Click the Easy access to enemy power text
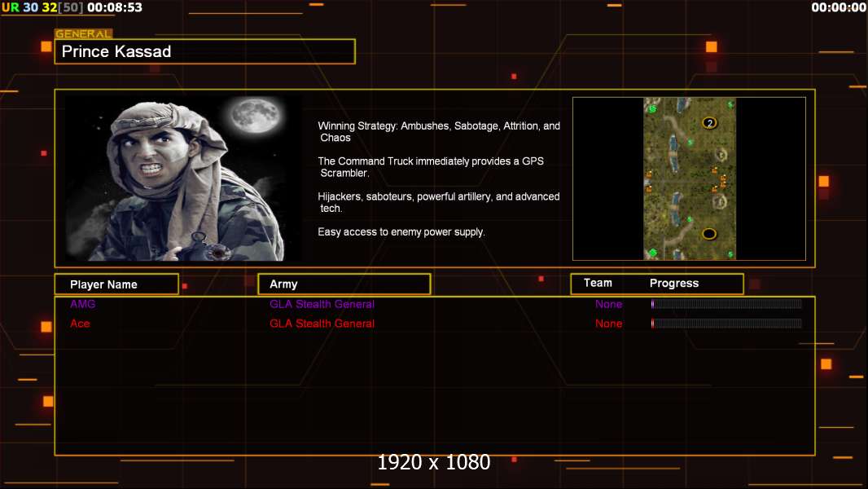The image size is (868, 489). click(x=401, y=232)
